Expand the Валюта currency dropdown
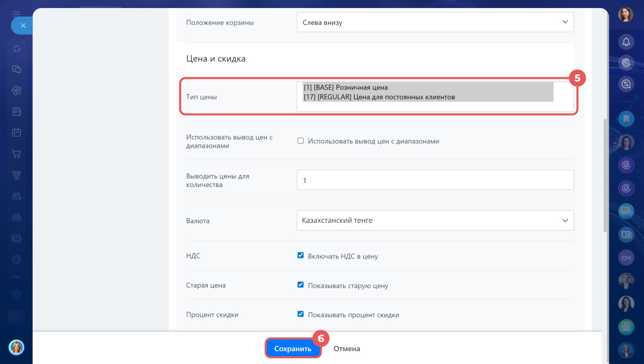 [x=435, y=220]
